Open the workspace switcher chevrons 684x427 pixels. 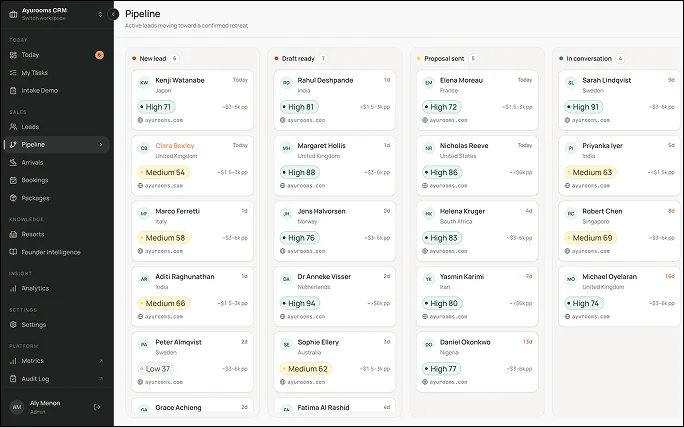(100, 14)
